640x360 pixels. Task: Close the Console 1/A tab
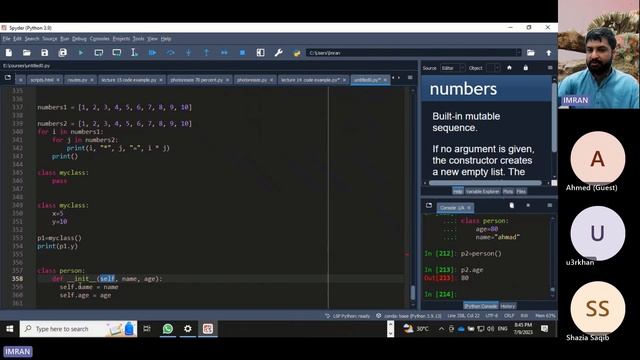coord(469,208)
